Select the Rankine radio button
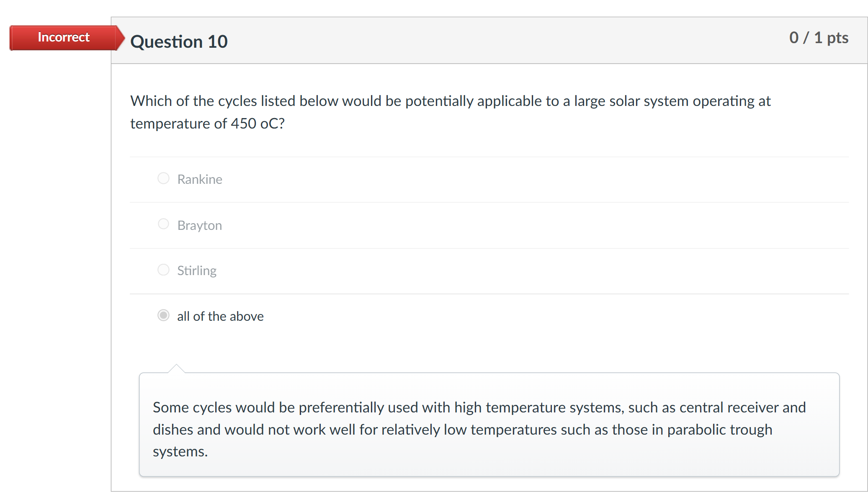 163,178
